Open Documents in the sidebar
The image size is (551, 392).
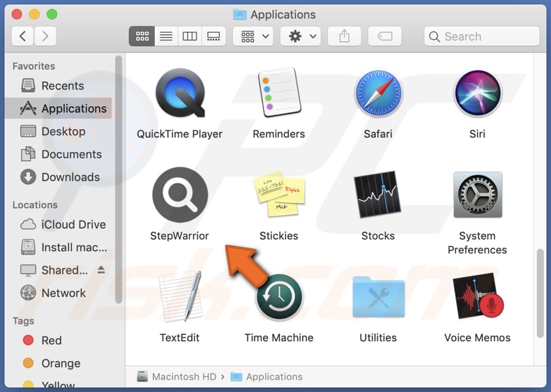coord(59,154)
